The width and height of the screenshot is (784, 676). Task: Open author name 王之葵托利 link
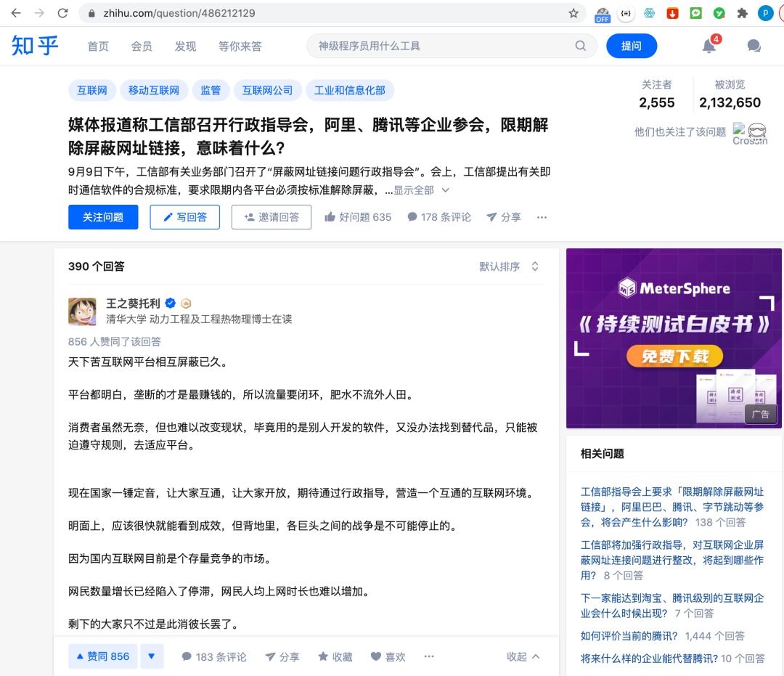pos(133,304)
